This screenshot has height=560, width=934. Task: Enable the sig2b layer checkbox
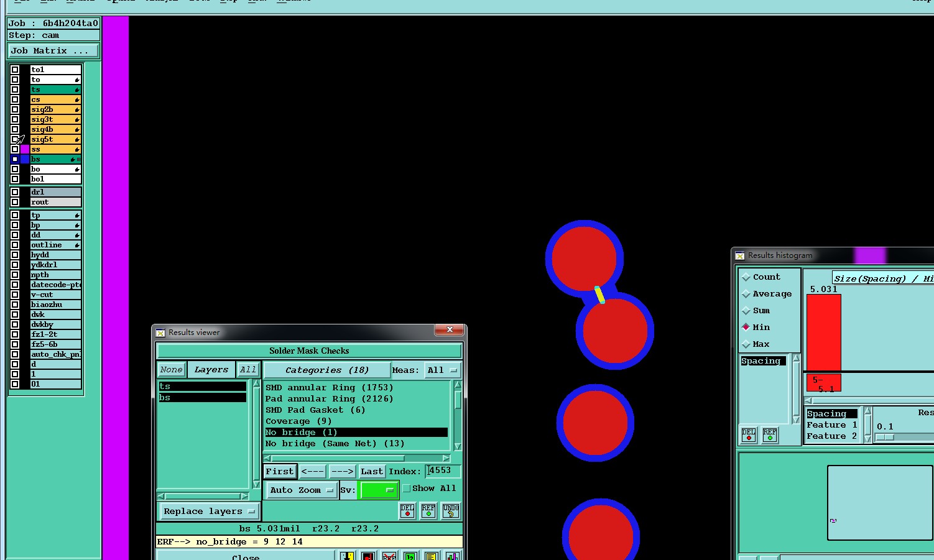coord(15,109)
